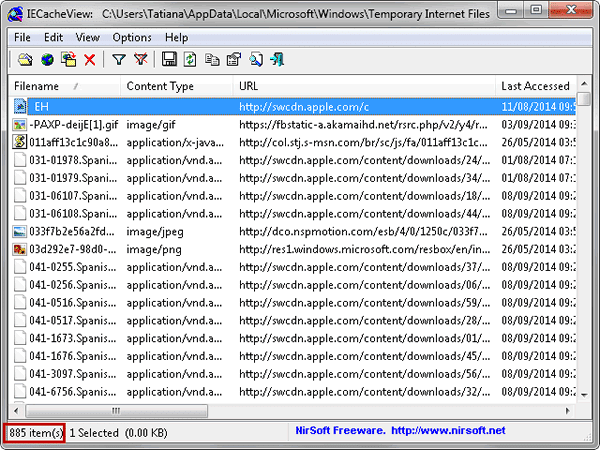
Task: Click the IECacheView title bar app icon
Action: 15,14
